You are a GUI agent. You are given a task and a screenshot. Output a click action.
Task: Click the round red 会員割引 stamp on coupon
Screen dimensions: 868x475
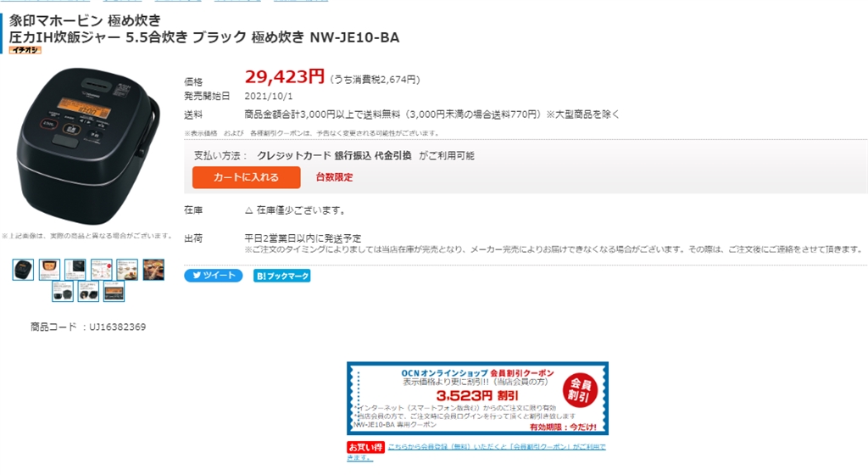pos(580,391)
